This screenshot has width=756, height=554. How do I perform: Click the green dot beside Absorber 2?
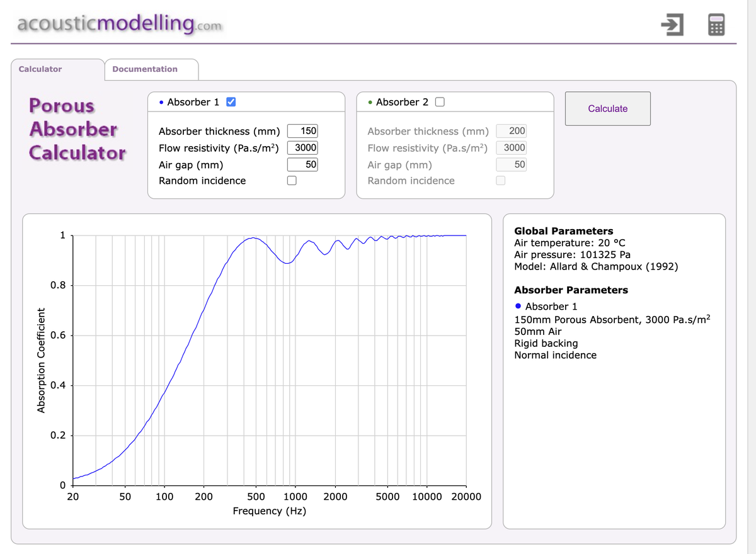pyautogui.click(x=370, y=103)
